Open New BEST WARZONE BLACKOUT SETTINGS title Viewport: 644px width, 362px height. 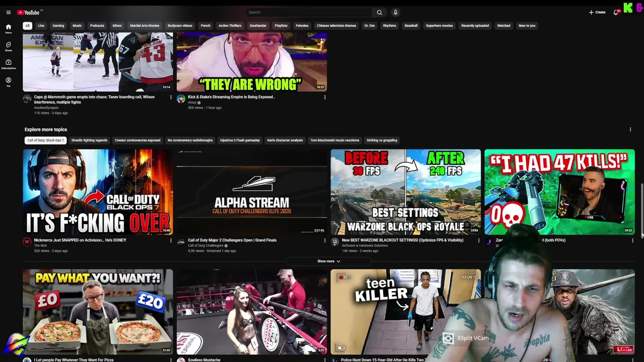click(403, 240)
